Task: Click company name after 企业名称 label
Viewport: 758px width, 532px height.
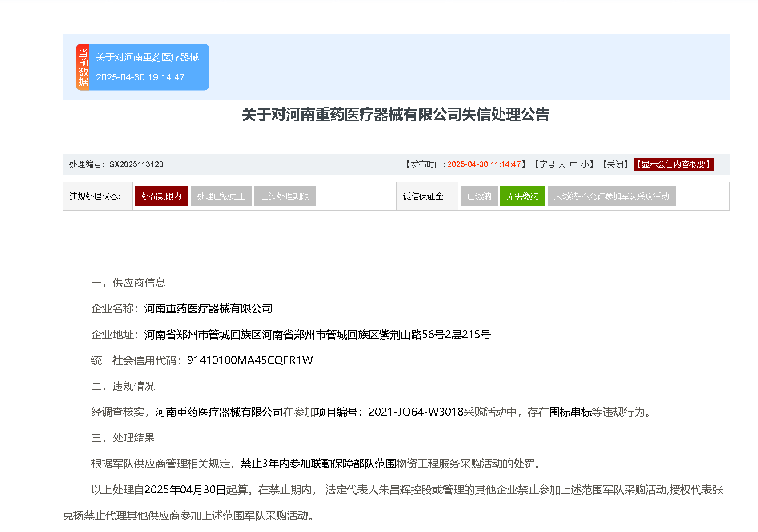Action: [208, 308]
